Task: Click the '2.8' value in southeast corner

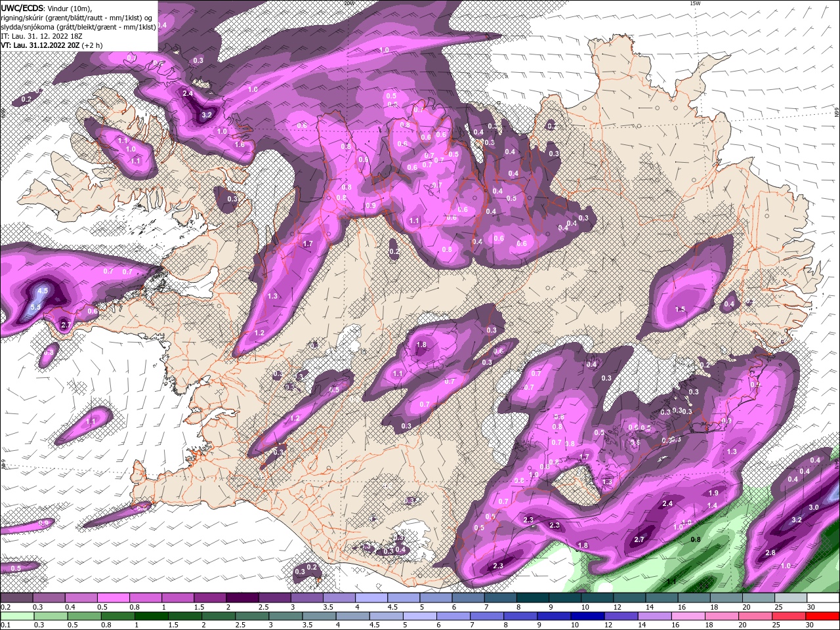Action: point(770,553)
